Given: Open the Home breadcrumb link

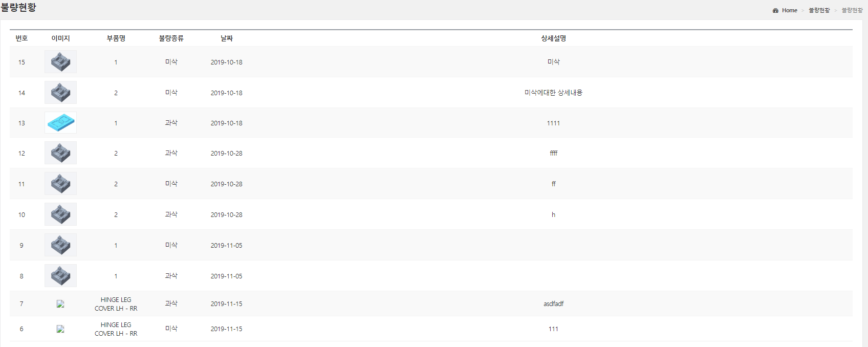Looking at the screenshot, I should 789,10.
